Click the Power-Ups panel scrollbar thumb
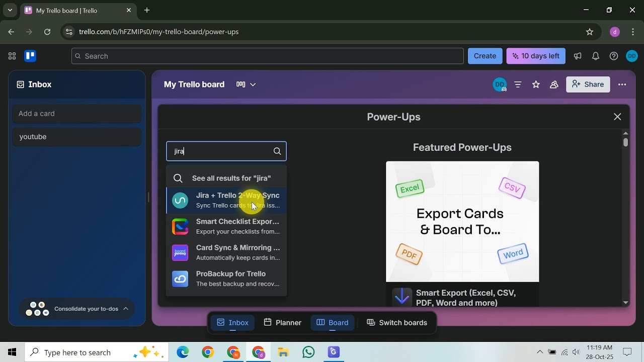644x362 pixels. click(x=626, y=142)
